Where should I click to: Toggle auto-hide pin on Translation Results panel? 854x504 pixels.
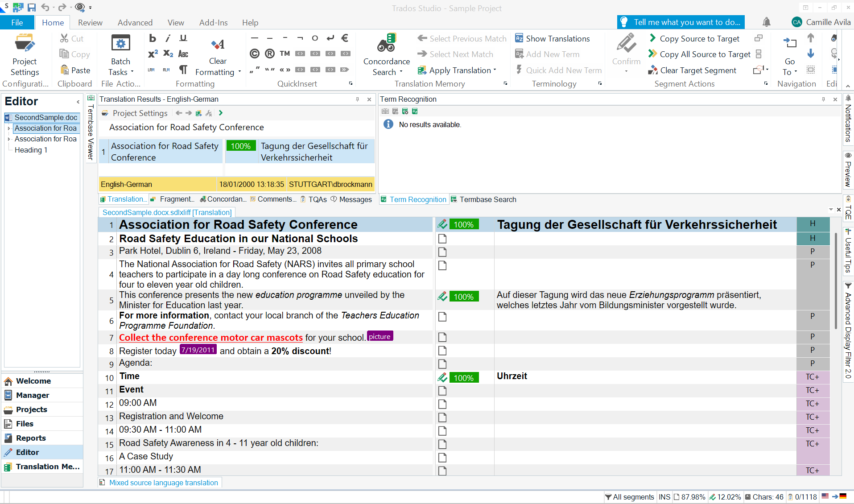(357, 99)
